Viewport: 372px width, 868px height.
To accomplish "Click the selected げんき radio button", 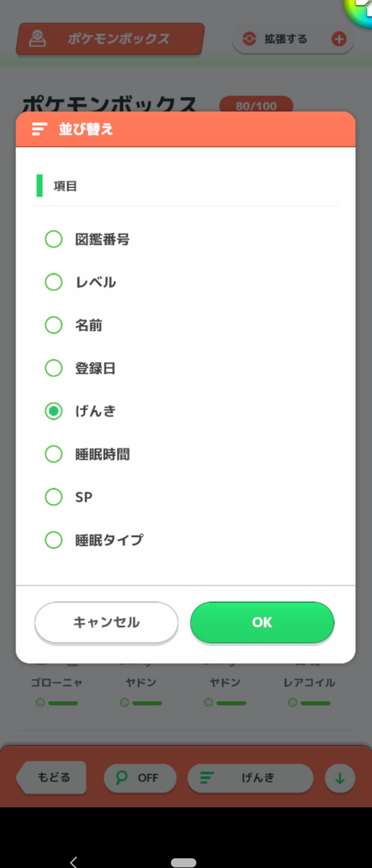I will click(53, 411).
